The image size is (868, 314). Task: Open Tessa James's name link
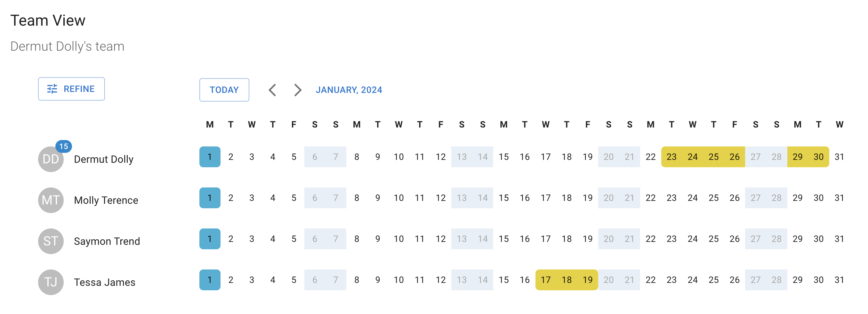point(104,282)
